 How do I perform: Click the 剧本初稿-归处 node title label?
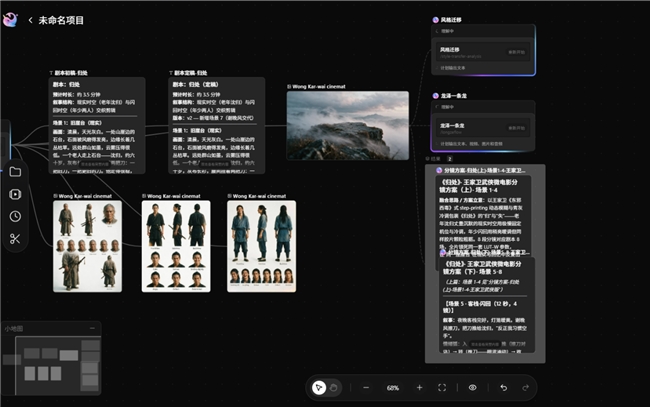[x=71, y=73]
